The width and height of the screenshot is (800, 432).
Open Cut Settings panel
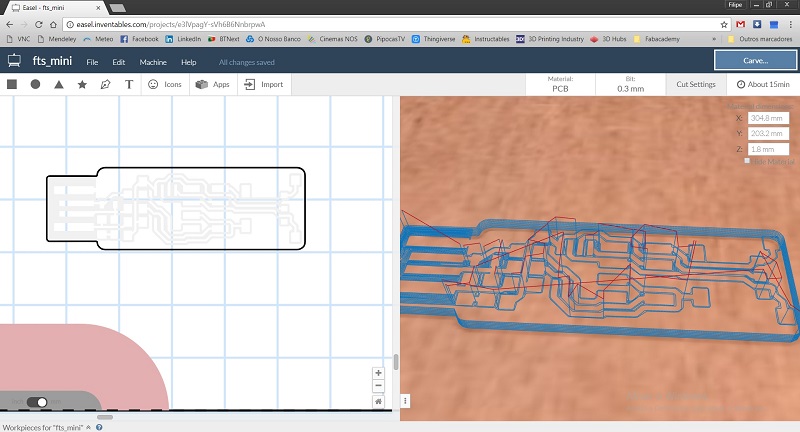pos(696,84)
